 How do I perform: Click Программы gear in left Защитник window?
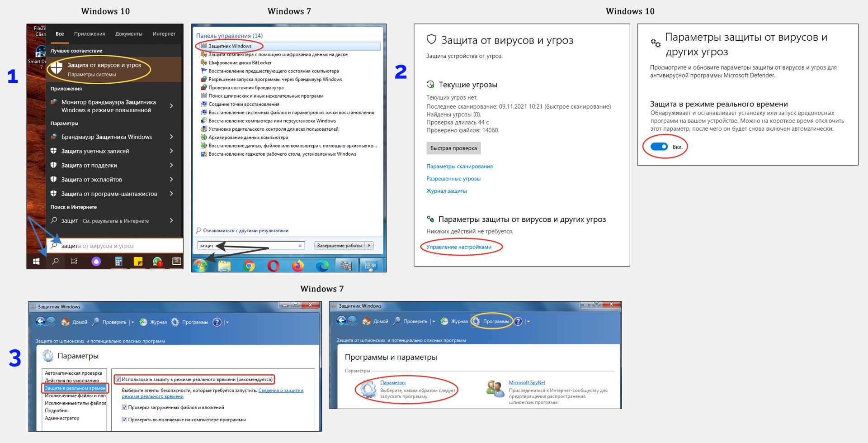click(x=175, y=322)
